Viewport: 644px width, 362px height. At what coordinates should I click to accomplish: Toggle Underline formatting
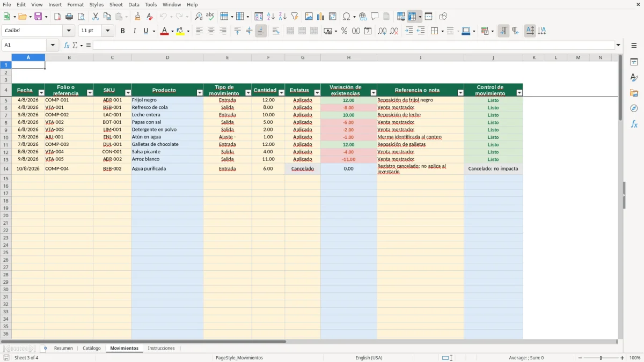(145, 31)
